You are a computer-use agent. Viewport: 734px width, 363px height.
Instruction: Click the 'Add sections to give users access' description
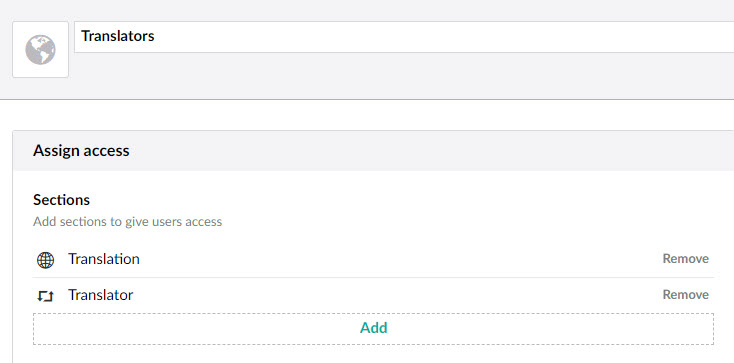[x=127, y=222]
